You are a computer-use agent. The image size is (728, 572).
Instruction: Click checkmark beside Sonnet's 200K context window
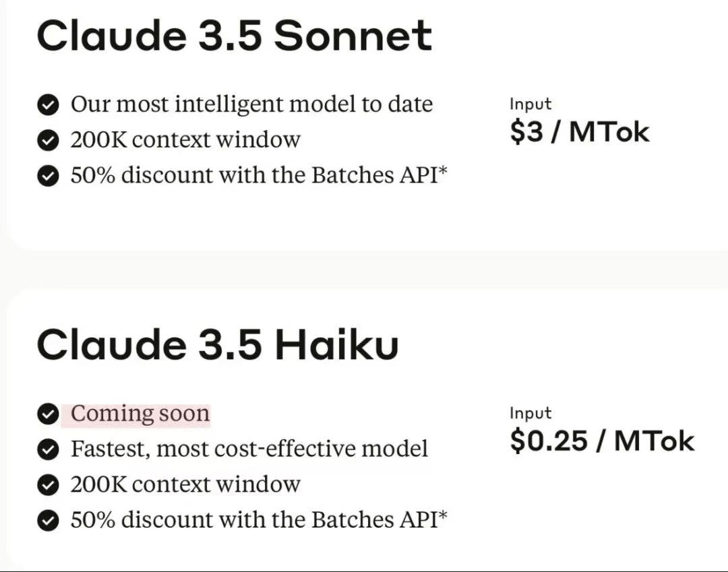pos(47,140)
